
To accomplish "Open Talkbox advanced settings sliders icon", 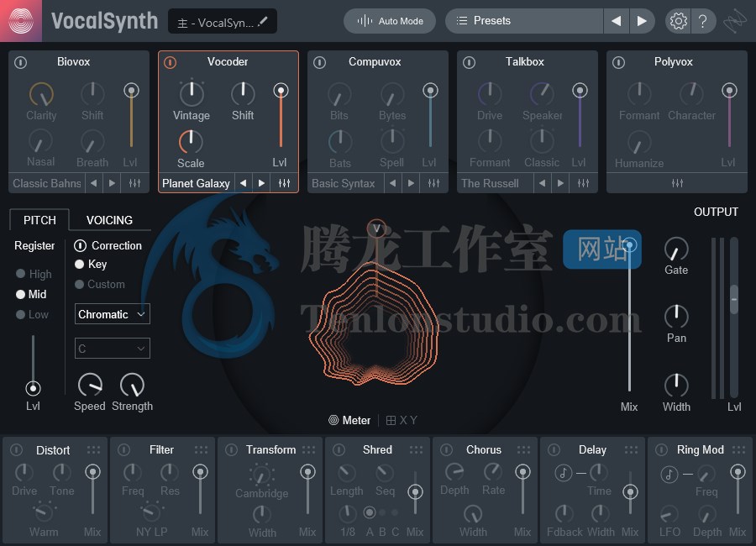I will (584, 183).
